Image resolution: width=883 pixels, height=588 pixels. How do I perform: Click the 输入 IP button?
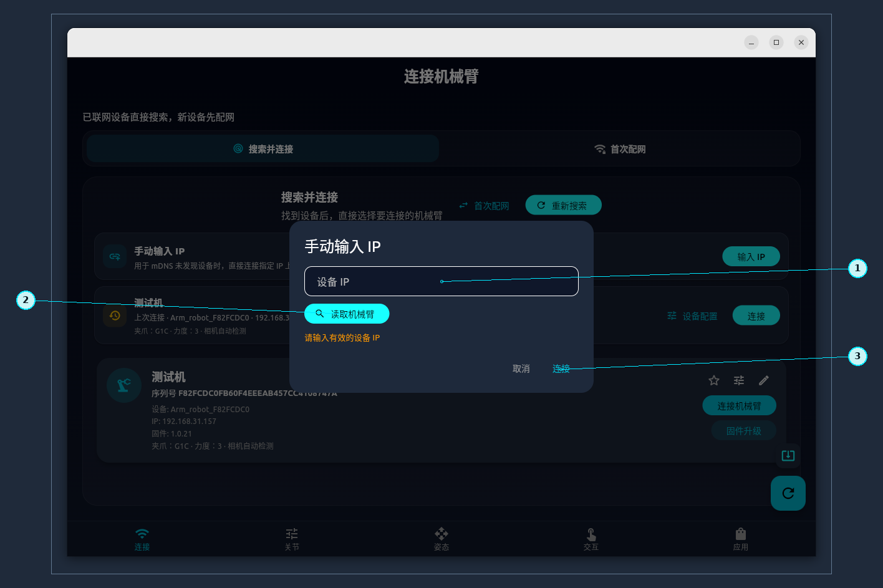[751, 256]
